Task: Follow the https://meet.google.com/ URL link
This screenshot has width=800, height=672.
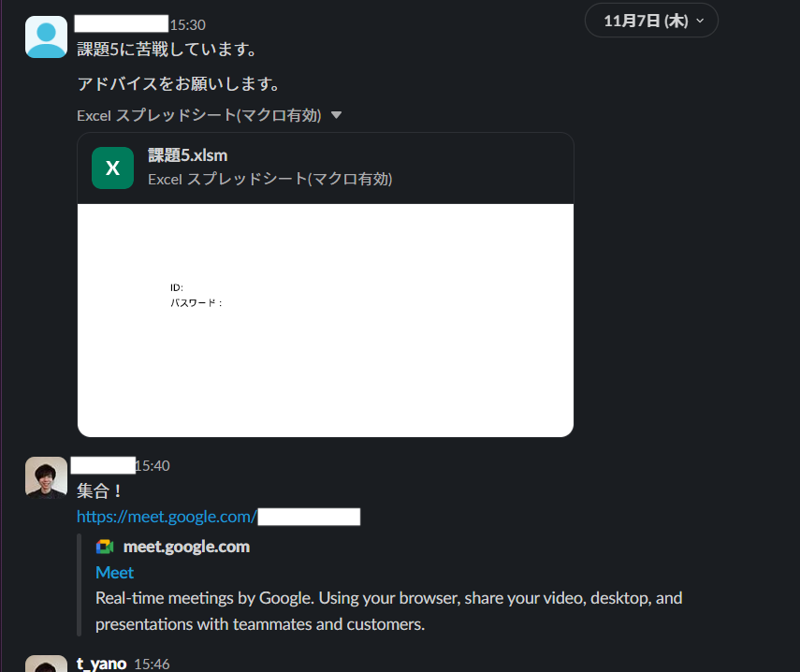Action: click(167, 517)
